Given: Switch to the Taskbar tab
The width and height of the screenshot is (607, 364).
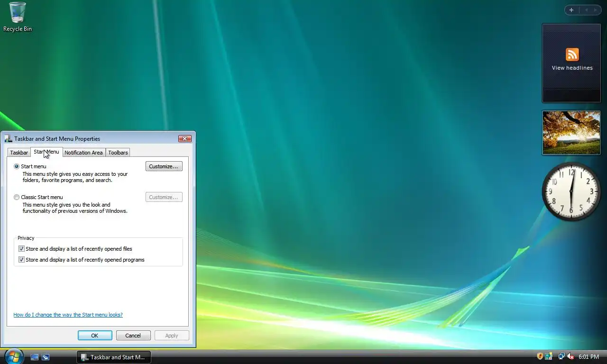Looking at the screenshot, I should (x=19, y=153).
